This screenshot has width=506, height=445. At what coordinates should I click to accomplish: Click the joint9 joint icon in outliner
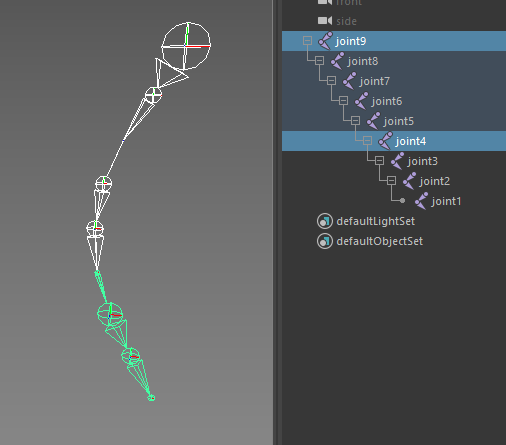tap(325, 41)
